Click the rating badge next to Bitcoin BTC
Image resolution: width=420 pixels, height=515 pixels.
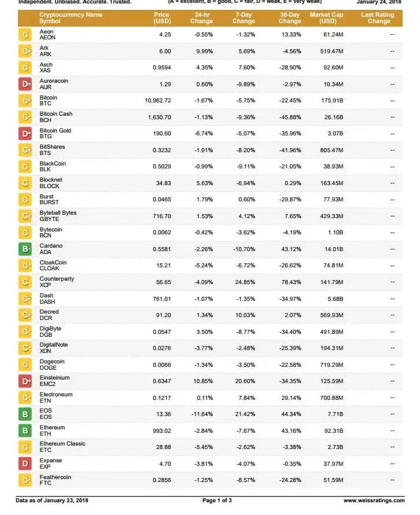[25, 101]
